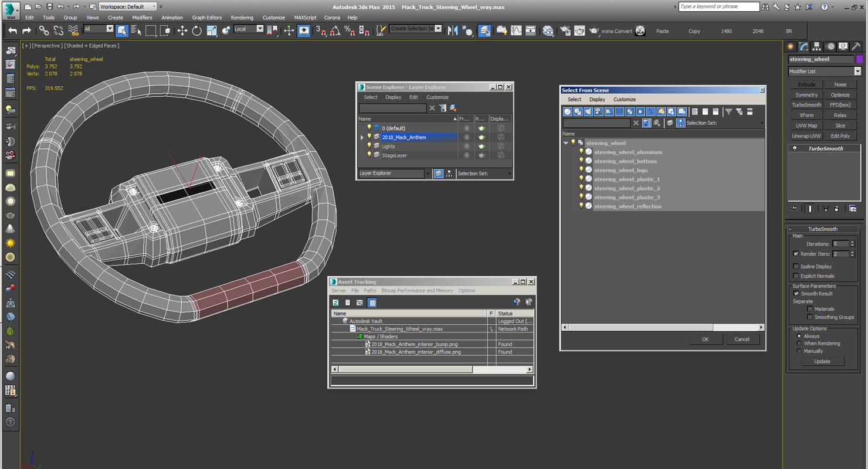Viewport: 868px width, 469px height.
Task: Open Paths menu in Asset Tracking
Action: [x=370, y=291]
